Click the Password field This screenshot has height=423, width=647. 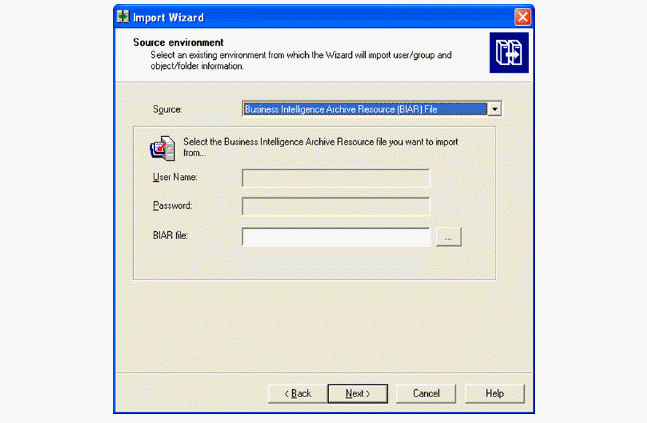tap(336, 206)
